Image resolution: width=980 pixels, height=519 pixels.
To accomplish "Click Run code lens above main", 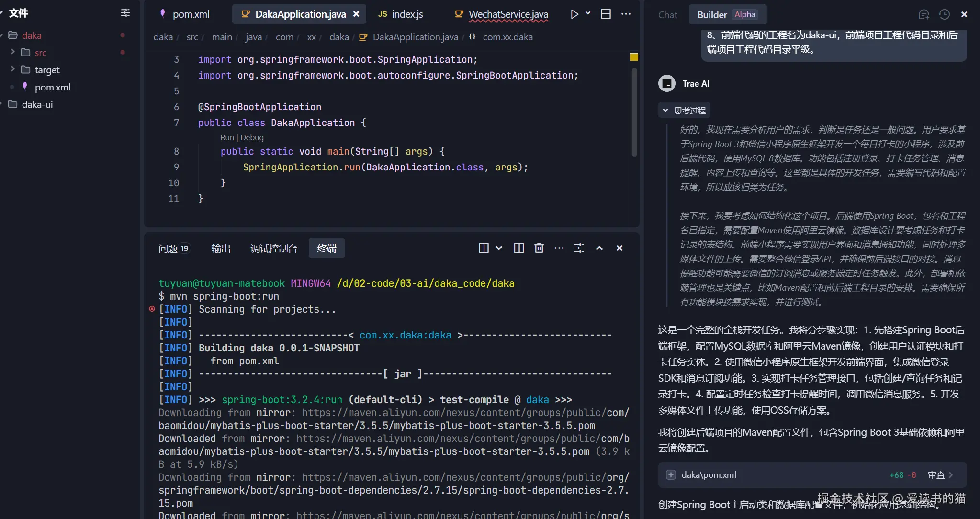I will 227,137.
